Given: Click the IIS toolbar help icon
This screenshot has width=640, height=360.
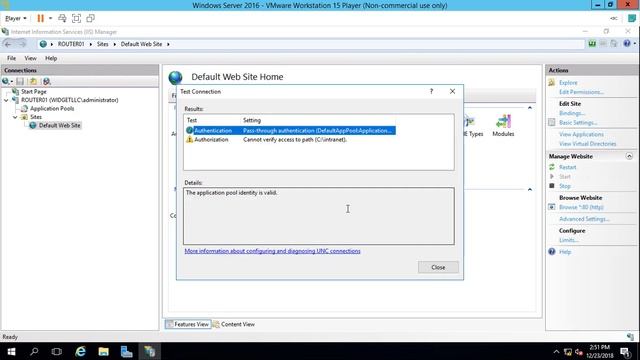Looking at the screenshot, I should click(x=627, y=44).
